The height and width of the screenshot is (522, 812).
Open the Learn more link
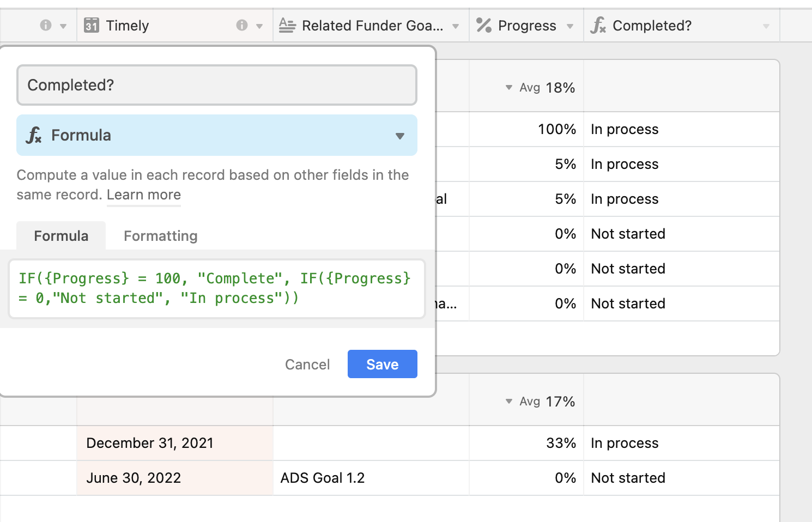[x=144, y=195]
